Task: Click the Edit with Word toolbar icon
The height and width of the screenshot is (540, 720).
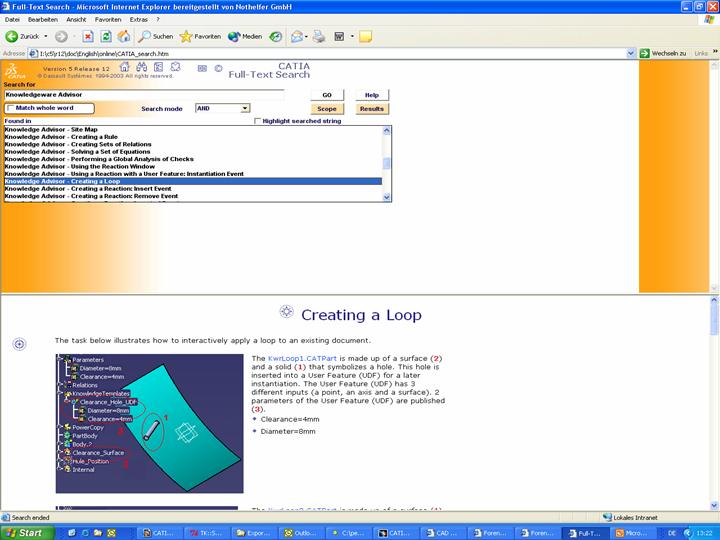Action: (x=339, y=36)
